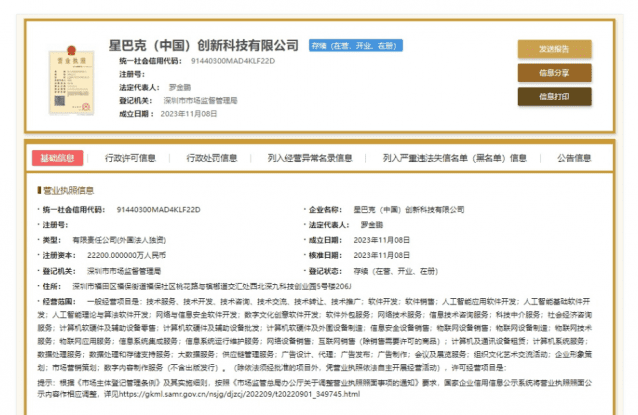The width and height of the screenshot is (638, 415).
Task: Click the 类型 value 有限责任公司(外国法人独资)
Action: pos(119,240)
